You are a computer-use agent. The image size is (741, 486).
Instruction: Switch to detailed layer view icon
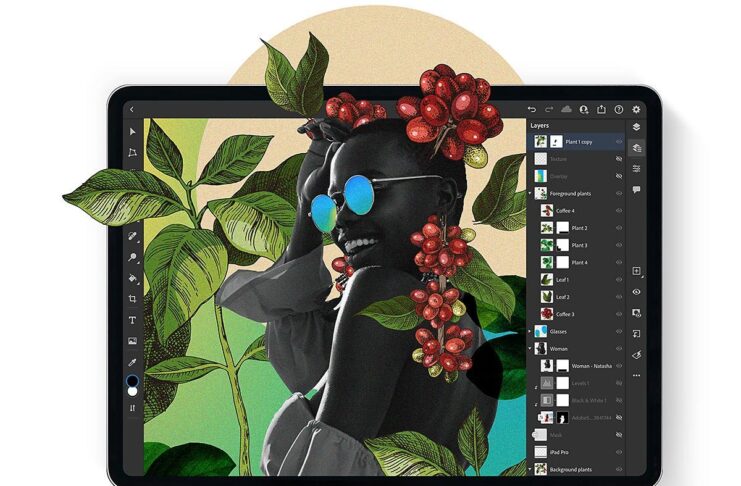[x=637, y=148]
